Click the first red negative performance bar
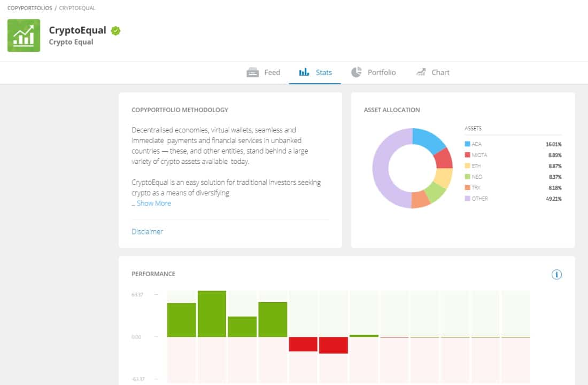 coord(303,344)
